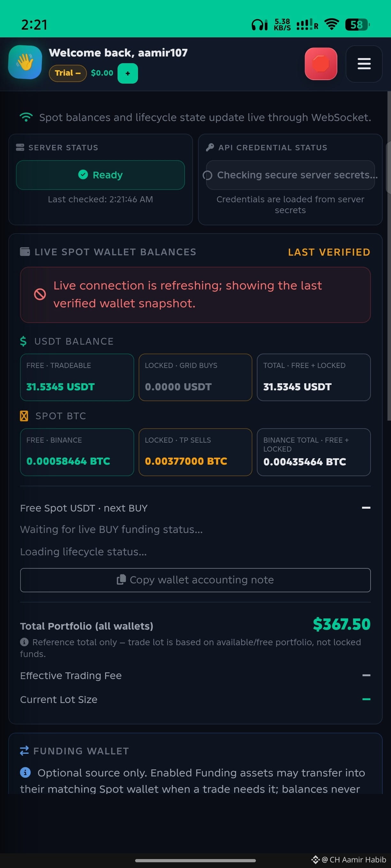
Task: Tap the Binance Total BTC card
Action: click(314, 452)
